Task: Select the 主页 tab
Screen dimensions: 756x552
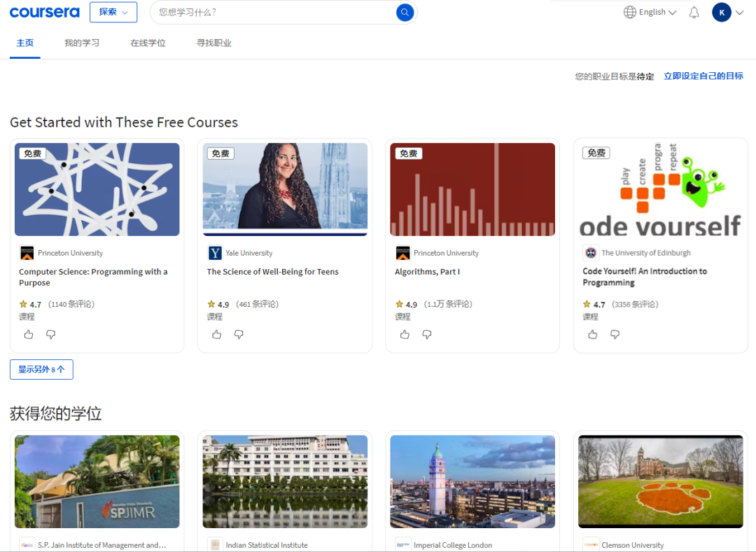Action: (x=25, y=43)
